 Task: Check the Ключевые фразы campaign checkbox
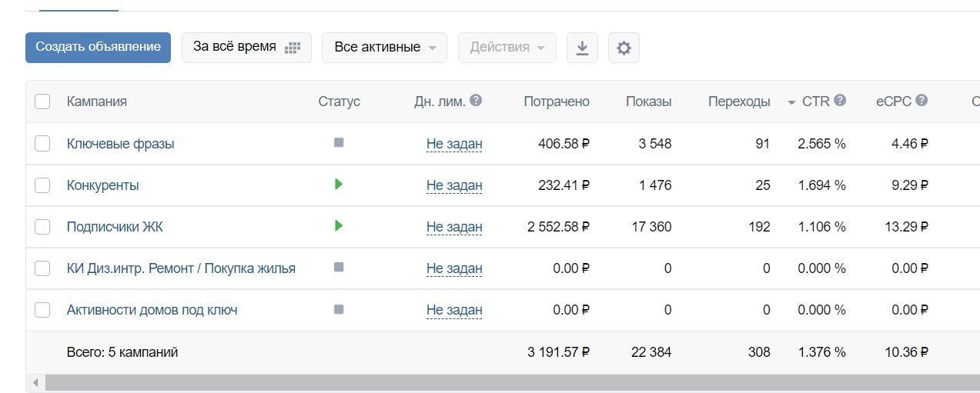[42, 144]
